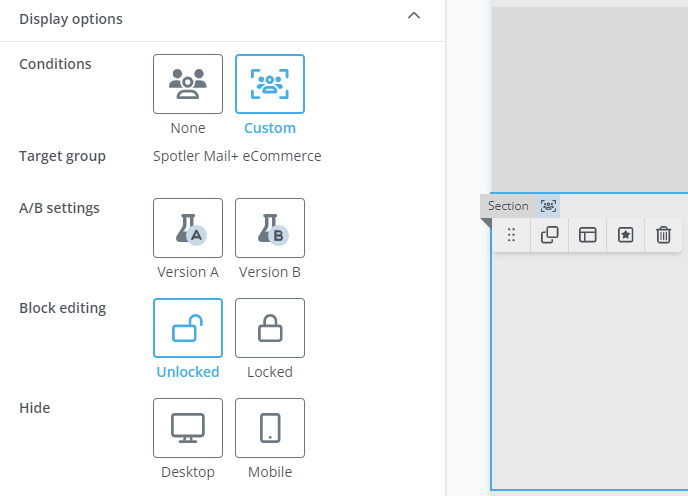Click the Display options heading text
The width and height of the screenshot is (688, 496).
tap(71, 19)
